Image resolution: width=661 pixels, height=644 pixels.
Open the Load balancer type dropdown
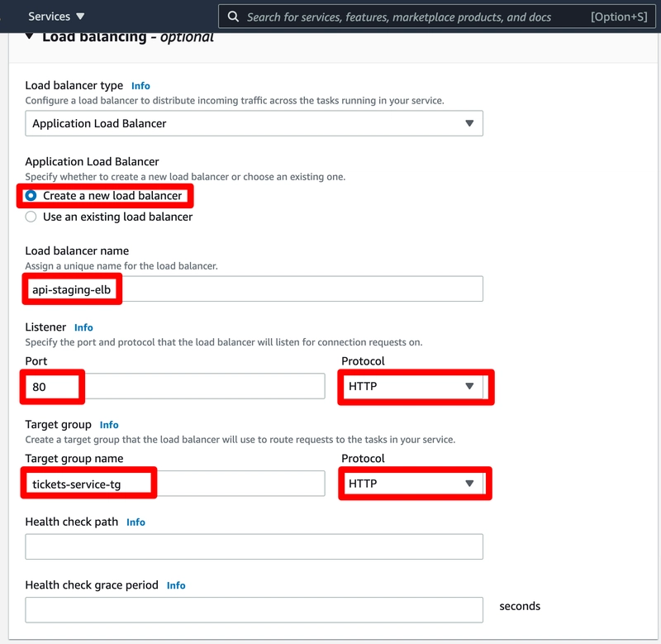[254, 123]
